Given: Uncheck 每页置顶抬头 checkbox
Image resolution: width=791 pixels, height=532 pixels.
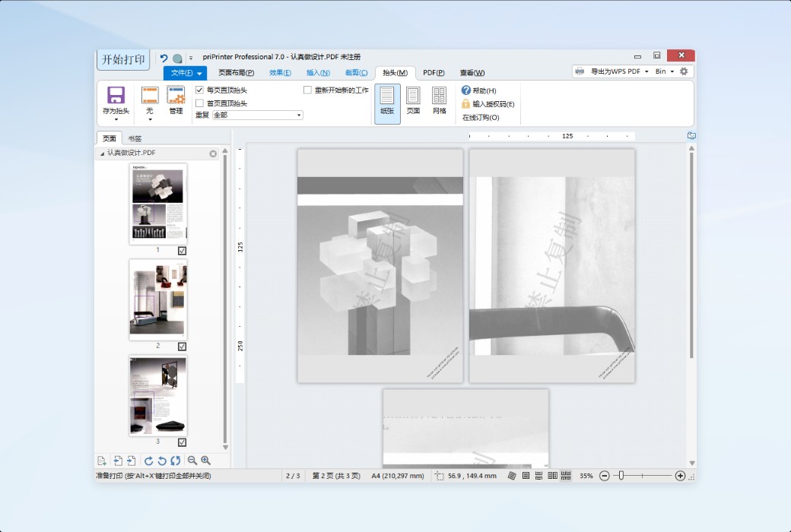Looking at the screenshot, I should [x=200, y=90].
